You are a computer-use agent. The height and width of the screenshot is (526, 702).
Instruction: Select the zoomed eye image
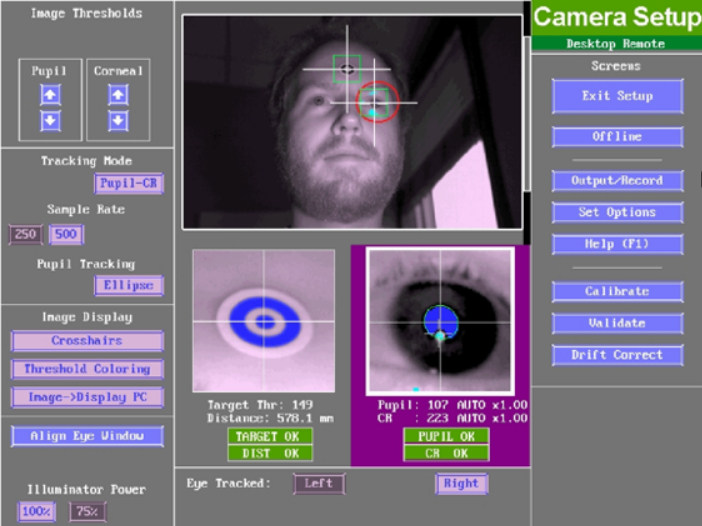(440, 321)
